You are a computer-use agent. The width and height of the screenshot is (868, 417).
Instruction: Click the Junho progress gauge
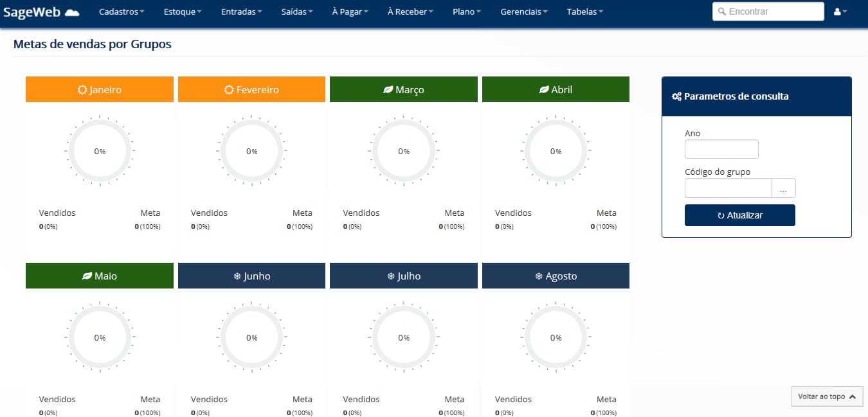251,338
